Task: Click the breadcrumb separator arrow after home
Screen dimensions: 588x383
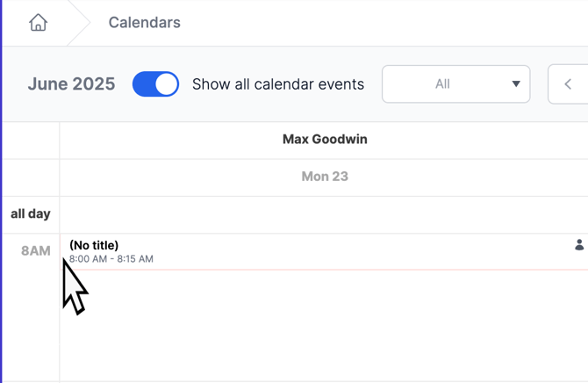Action: pyautogui.click(x=79, y=23)
